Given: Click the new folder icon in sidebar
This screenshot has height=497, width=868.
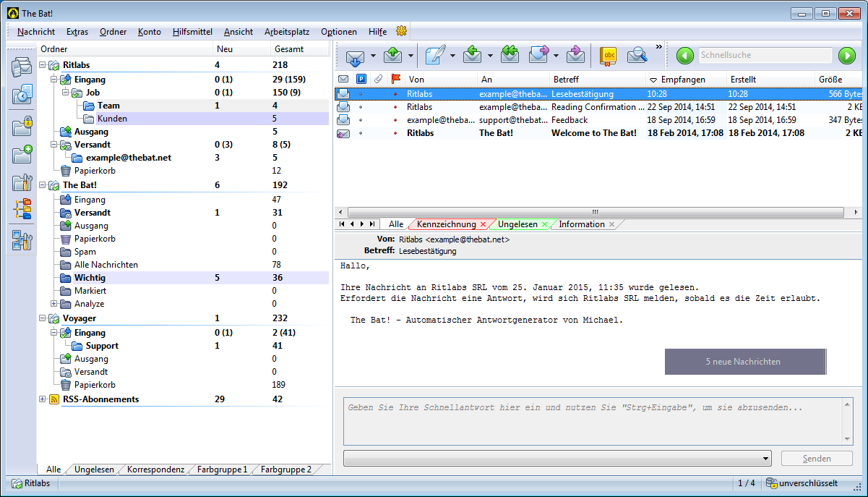Looking at the screenshot, I should coord(22,154).
